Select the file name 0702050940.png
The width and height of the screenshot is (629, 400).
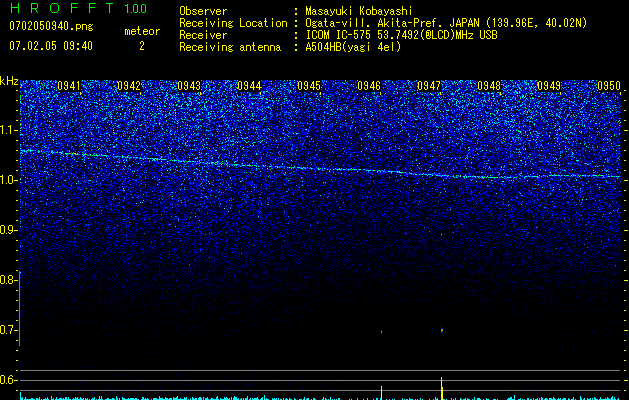51,26
